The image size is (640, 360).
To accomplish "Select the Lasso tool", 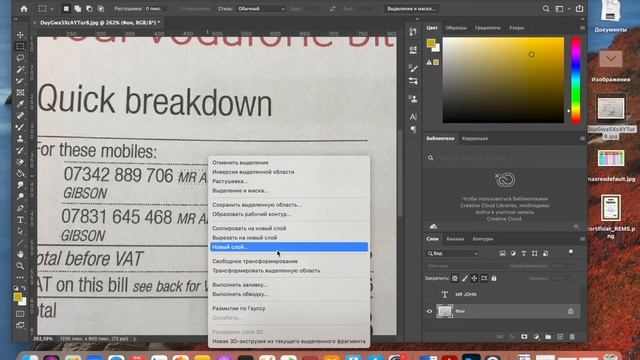I will tap(20, 58).
